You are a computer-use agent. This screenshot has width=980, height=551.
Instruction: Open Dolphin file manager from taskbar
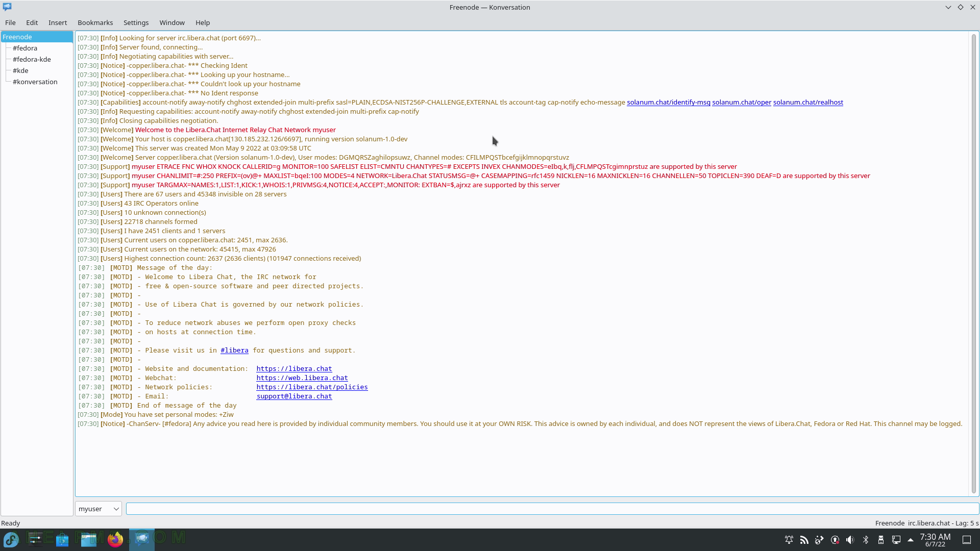(89, 539)
